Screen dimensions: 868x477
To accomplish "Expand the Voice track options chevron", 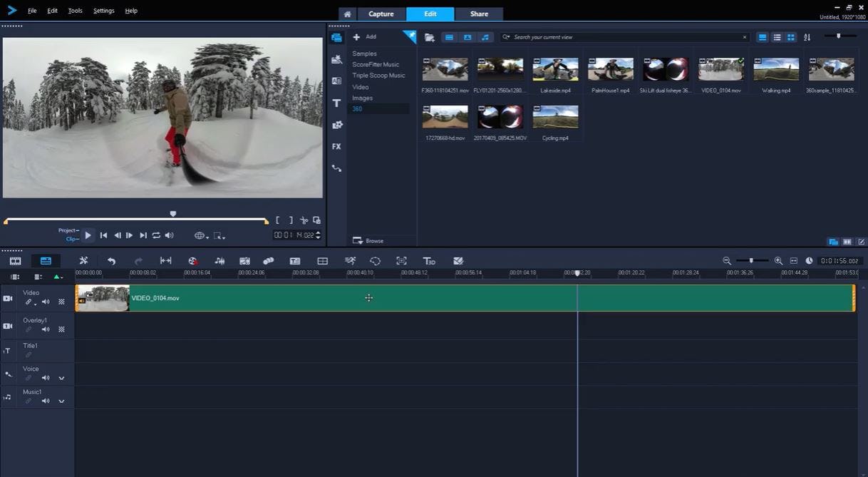I will 61,377.
